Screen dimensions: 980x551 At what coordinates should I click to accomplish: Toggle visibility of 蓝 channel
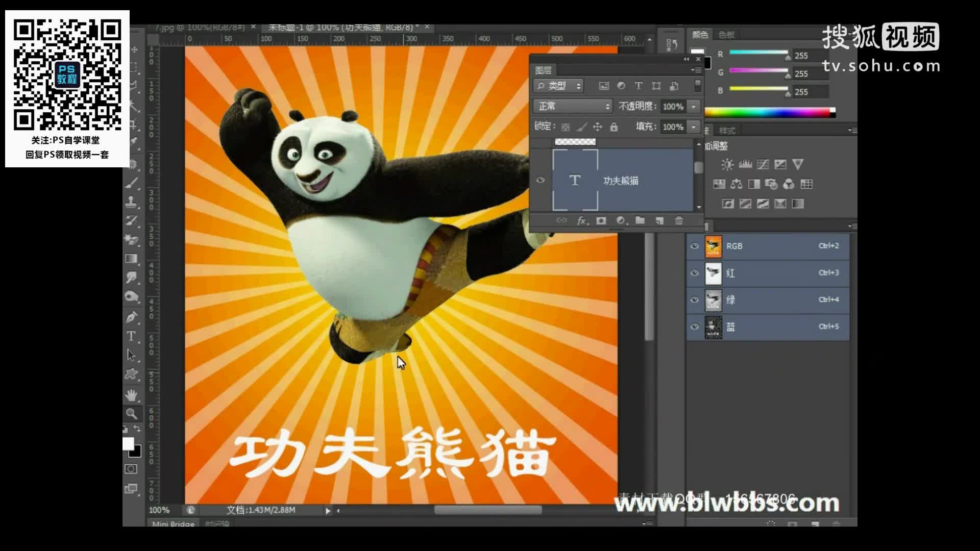[x=695, y=327]
